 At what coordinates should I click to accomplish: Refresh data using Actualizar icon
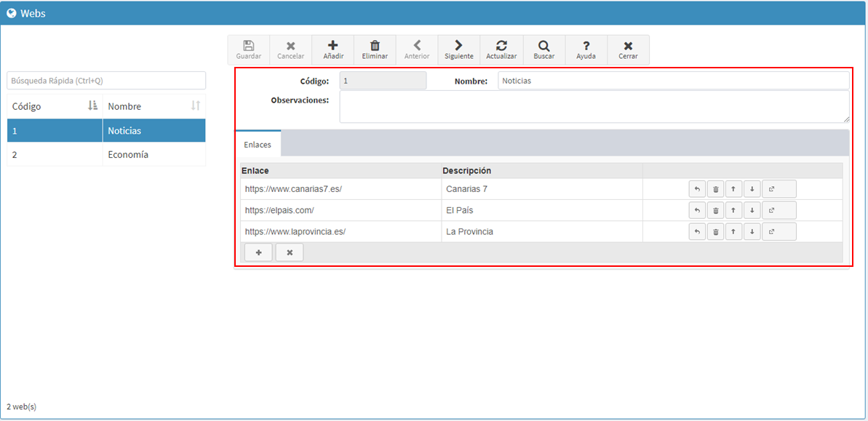click(501, 49)
